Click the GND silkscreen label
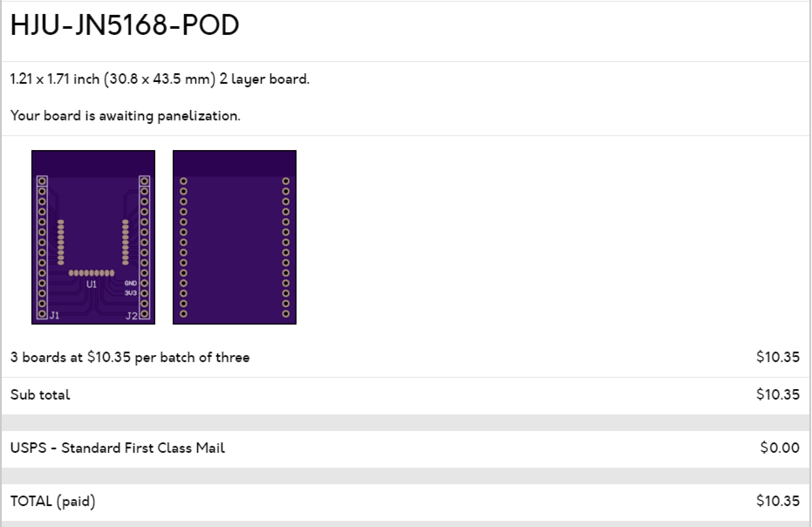Viewport: 812px width, 527px height. (x=130, y=283)
